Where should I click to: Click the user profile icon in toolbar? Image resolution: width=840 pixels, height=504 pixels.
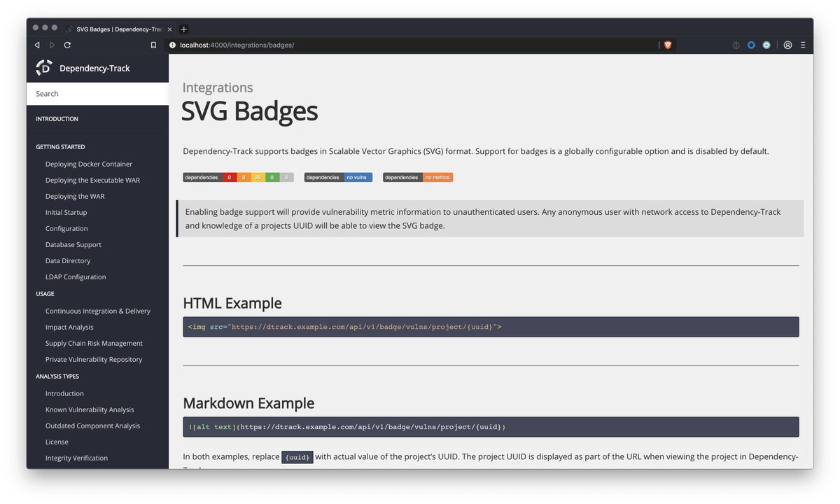pos(787,45)
